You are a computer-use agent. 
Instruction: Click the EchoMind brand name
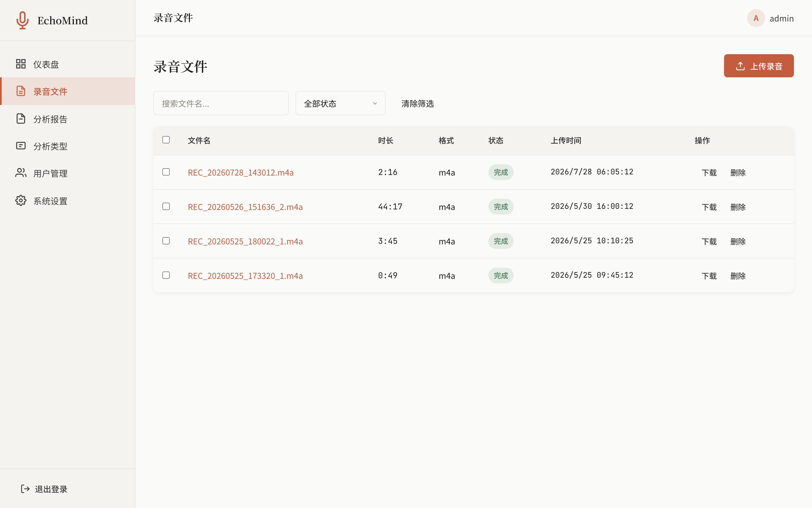(62, 21)
